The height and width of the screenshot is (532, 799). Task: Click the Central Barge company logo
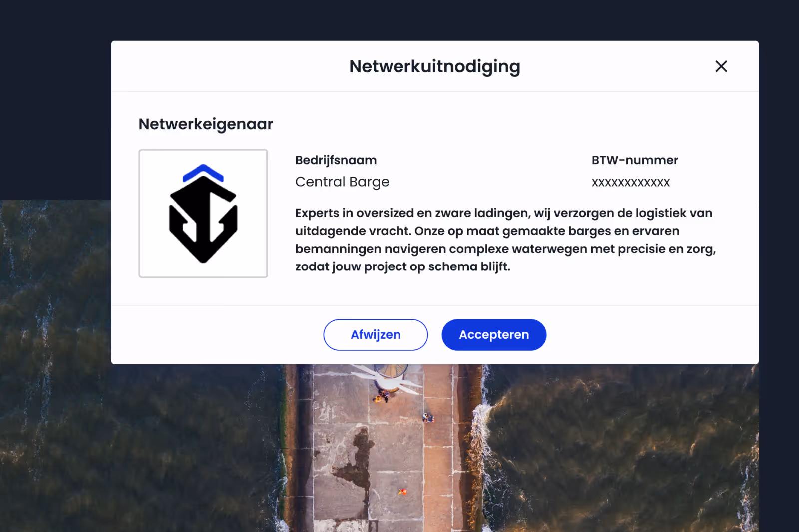click(203, 214)
